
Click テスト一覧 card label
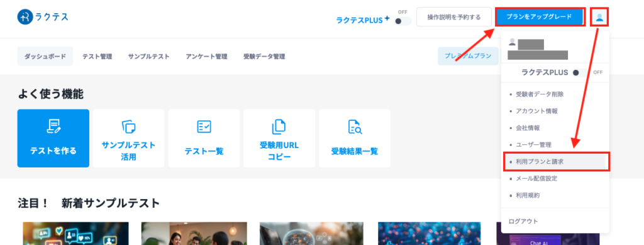204,151
